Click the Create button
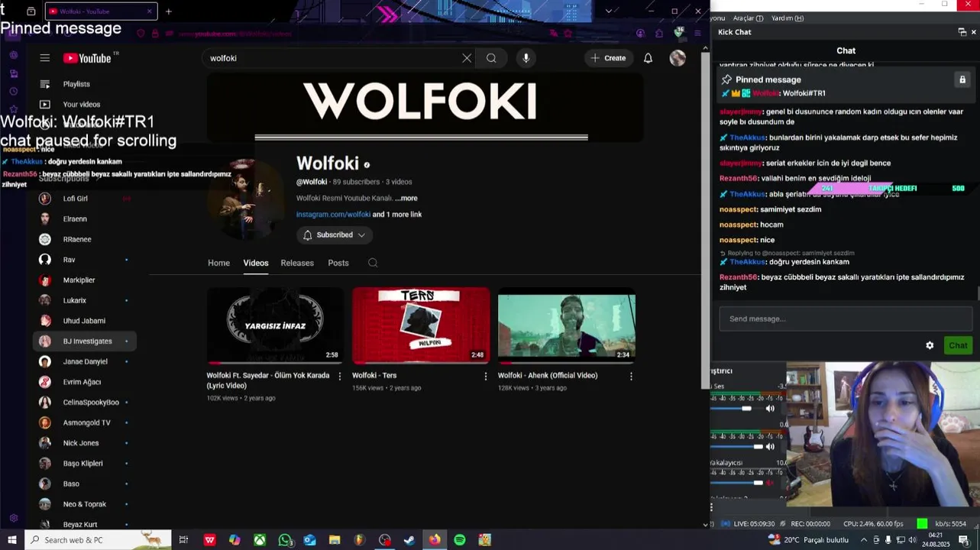The image size is (980, 550). (609, 58)
